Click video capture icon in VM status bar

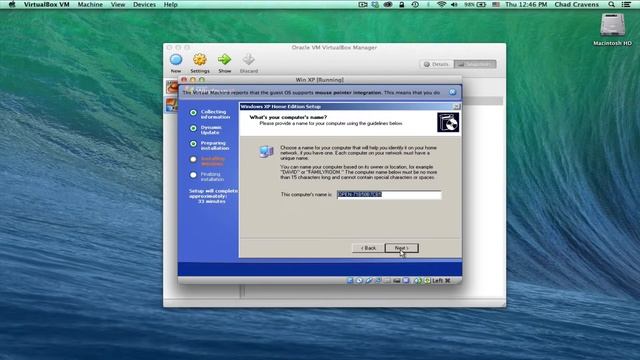click(x=397, y=280)
